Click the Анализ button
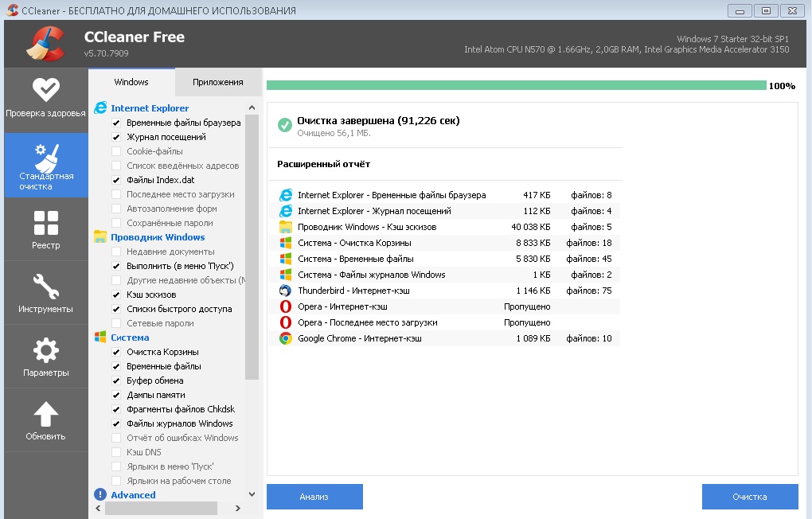The height and width of the screenshot is (519, 812). coord(314,497)
